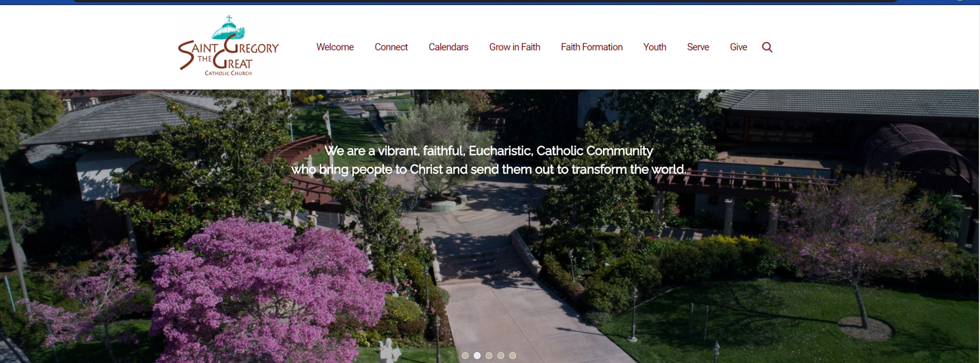Expand the Grow in Faith menu

pyautogui.click(x=514, y=47)
